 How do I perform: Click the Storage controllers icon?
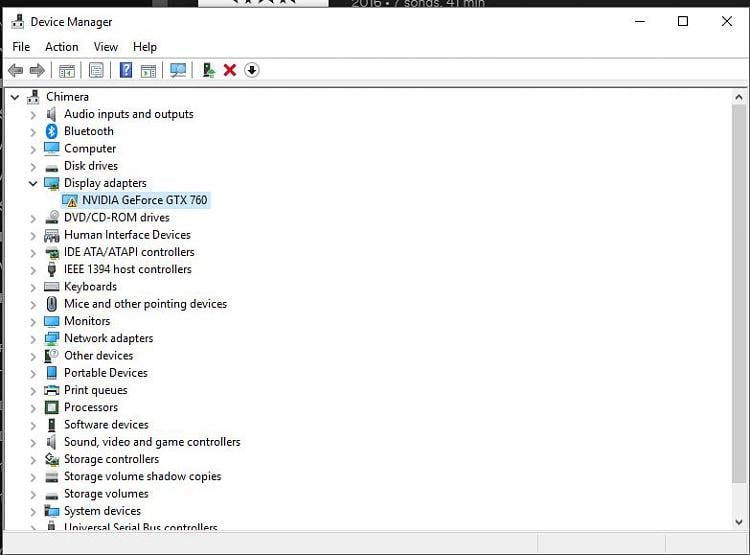pos(52,459)
